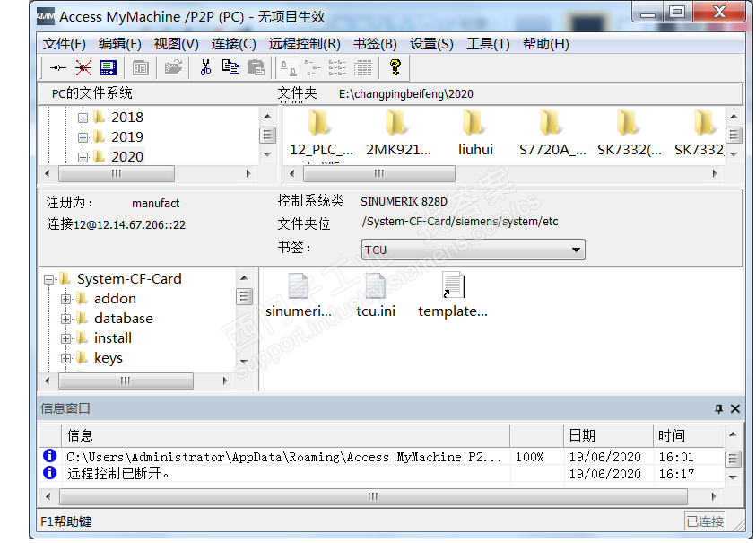Screen dimensions: 756x543
Task: Click the 已连接 status bar indicator
Action: click(704, 521)
